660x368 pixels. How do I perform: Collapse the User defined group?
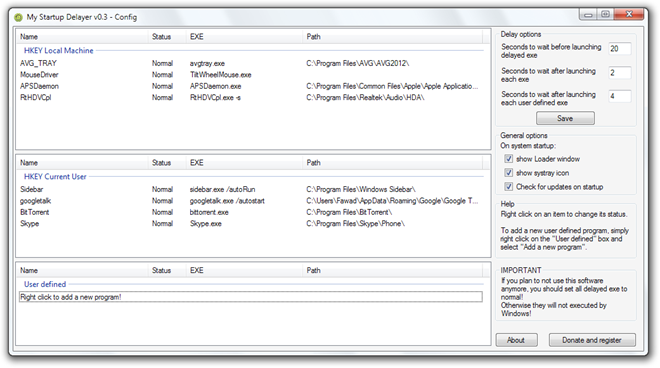point(45,284)
